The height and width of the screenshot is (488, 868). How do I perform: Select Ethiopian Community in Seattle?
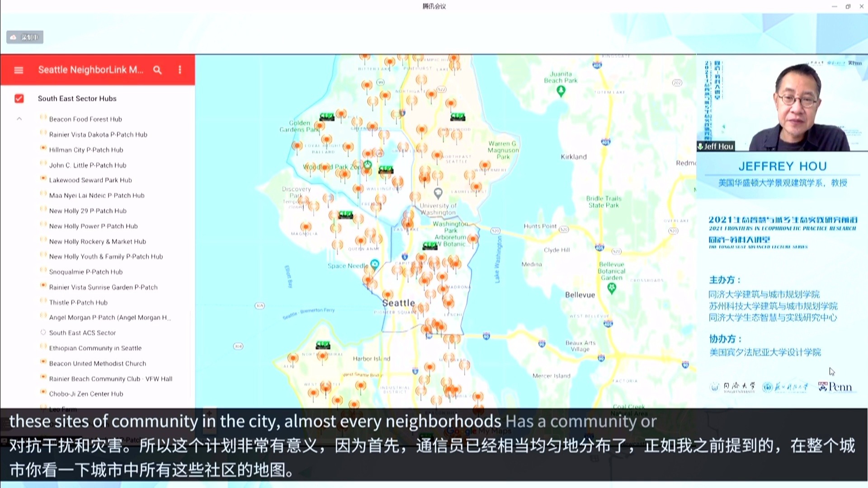tap(95, 348)
